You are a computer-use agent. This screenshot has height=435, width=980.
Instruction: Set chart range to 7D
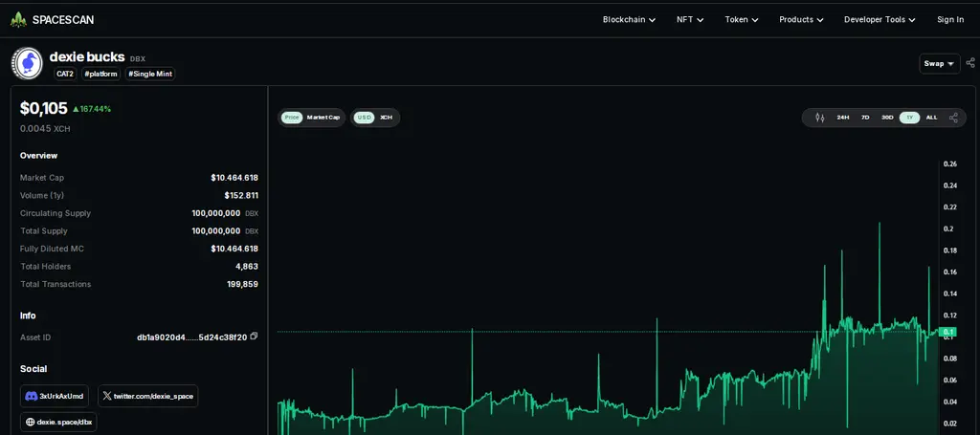coord(865,118)
